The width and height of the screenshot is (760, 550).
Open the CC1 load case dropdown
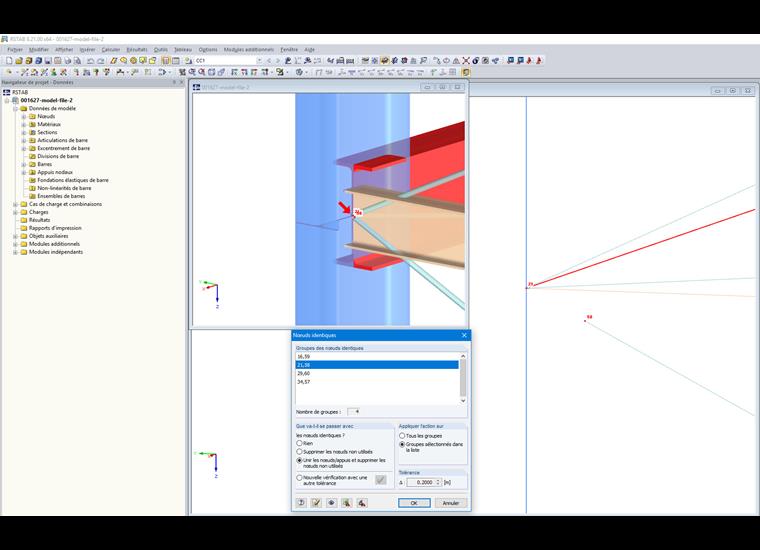[x=259, y=61]
